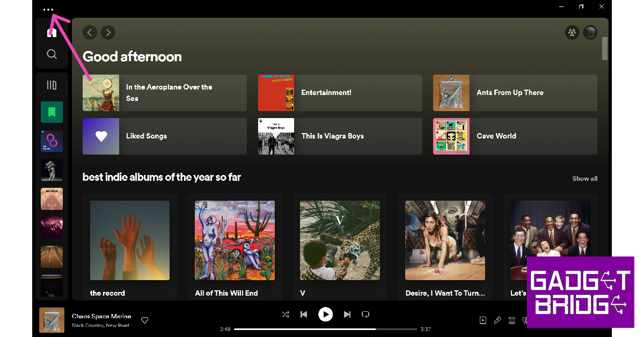Open album 'the record' thumbnail
Image resolution: width=644 pixels, height=337 pixels.
[x=130, y=240]
